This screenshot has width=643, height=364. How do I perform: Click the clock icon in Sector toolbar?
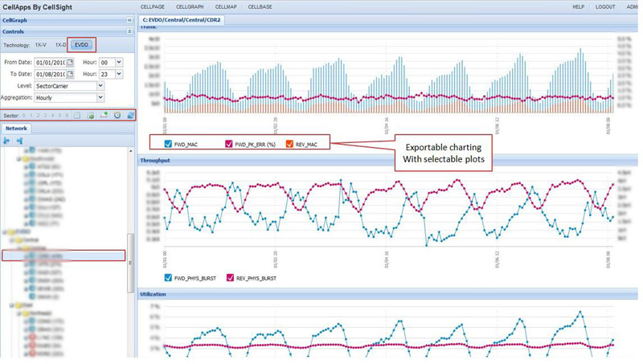tap(117, 116)
